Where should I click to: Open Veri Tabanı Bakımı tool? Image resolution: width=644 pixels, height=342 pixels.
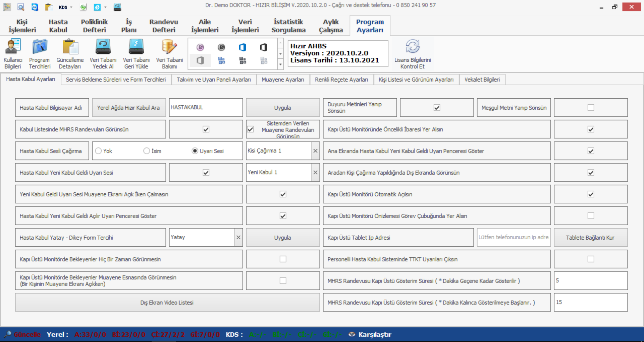click(169, 54)
